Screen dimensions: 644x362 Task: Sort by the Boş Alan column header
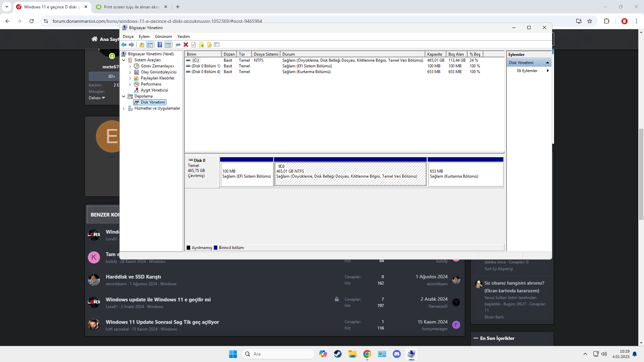click(457, 54)
